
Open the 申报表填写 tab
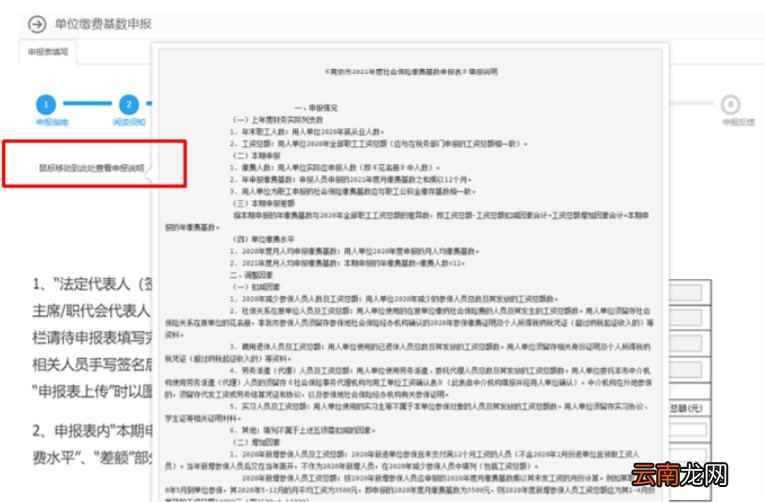(48, 52)
